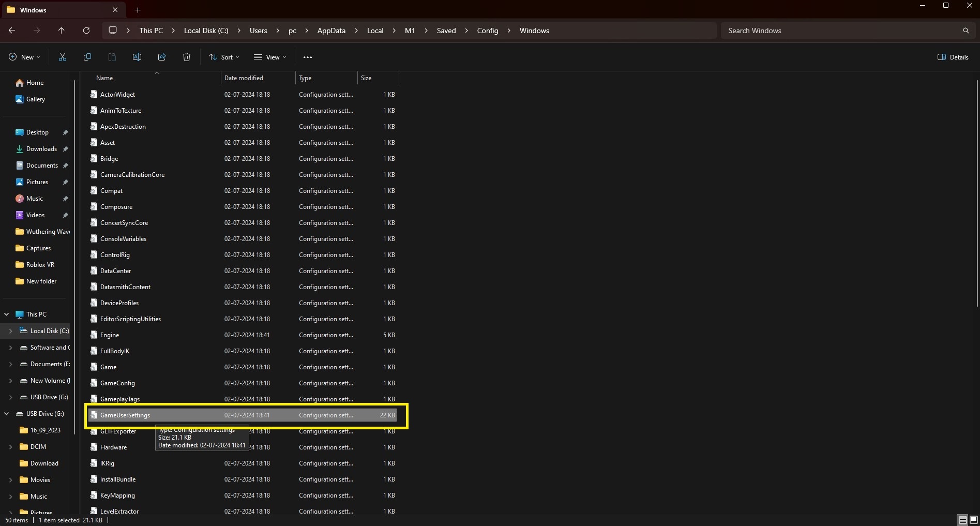Click the Copy icon in toolbar
Viewport: 980px width, 526px height.
(x=87, y=57)
